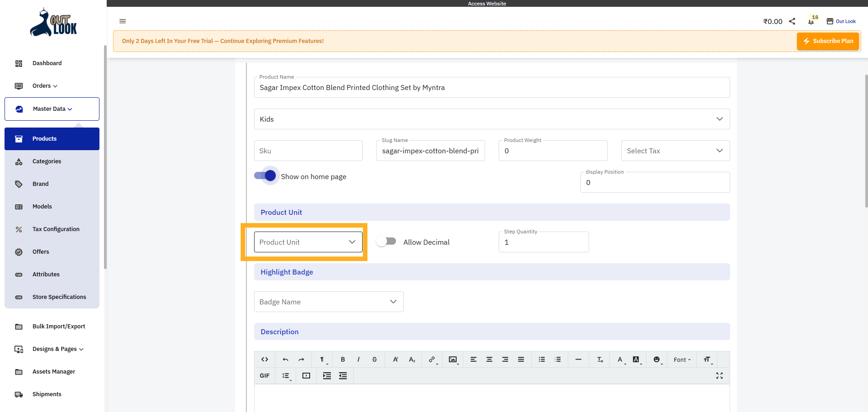
Task: Open the Product Unit dropdown
Action: pyautogui.click(x=308, y=242)
